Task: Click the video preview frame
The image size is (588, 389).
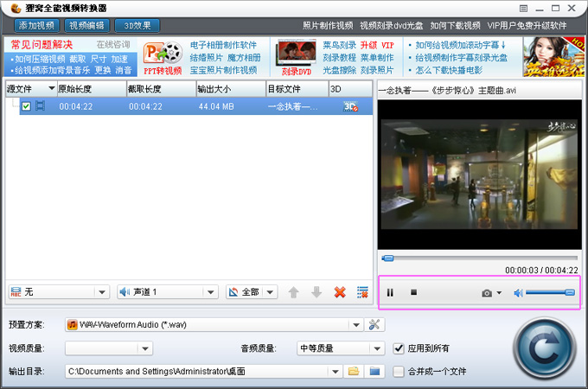Action: click(480, 175)
